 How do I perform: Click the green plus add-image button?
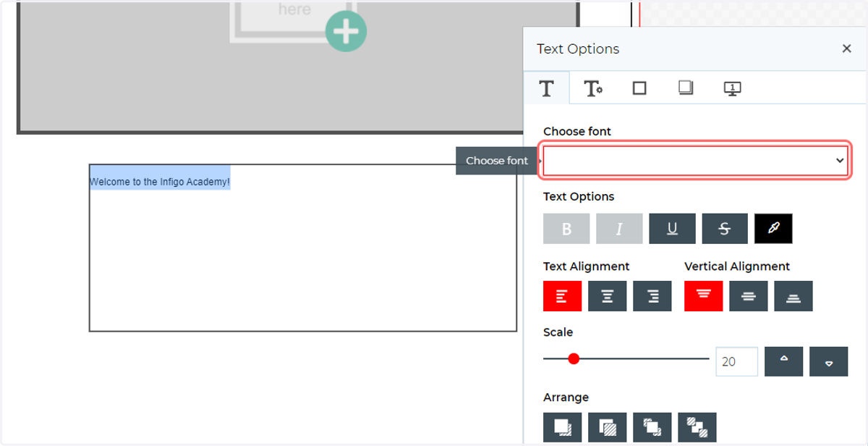pyautogui.click(x=346, y=31)
